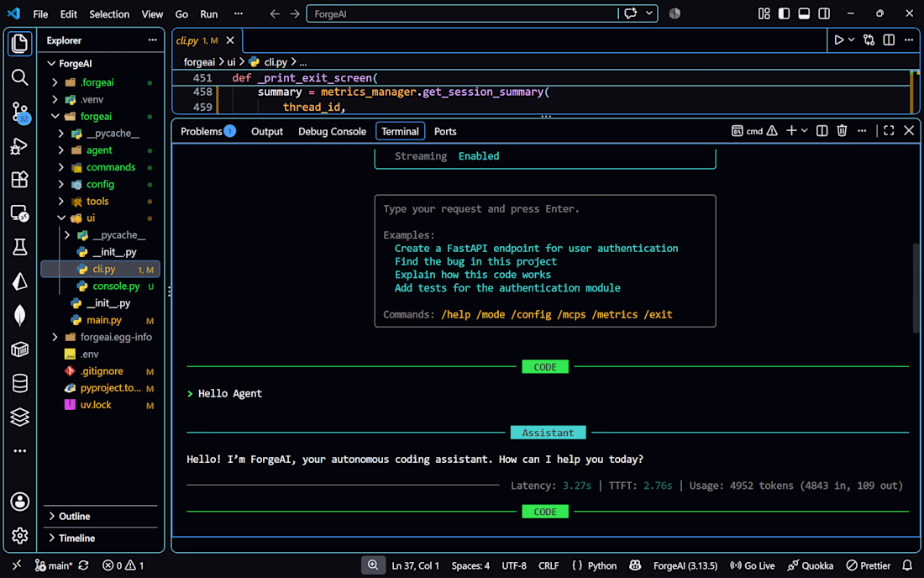
Task: Toggle the bottom panel layout button
Action: tap(804, 13)
